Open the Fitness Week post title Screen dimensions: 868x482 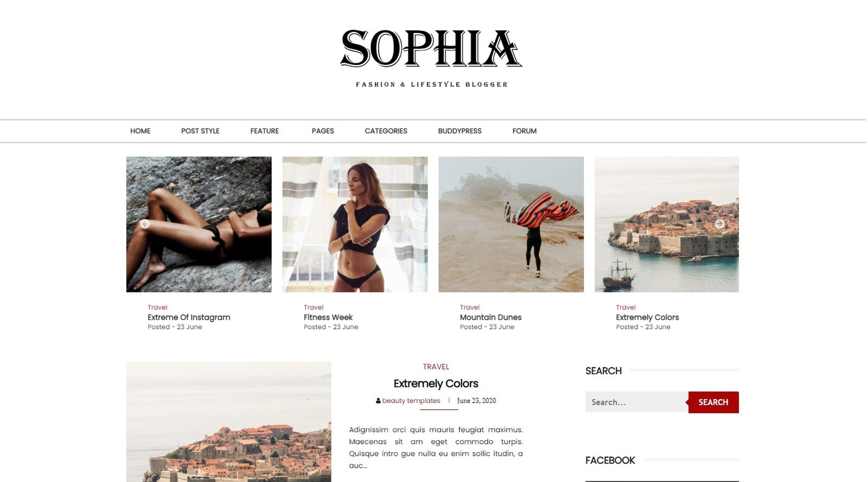point(328,318)
